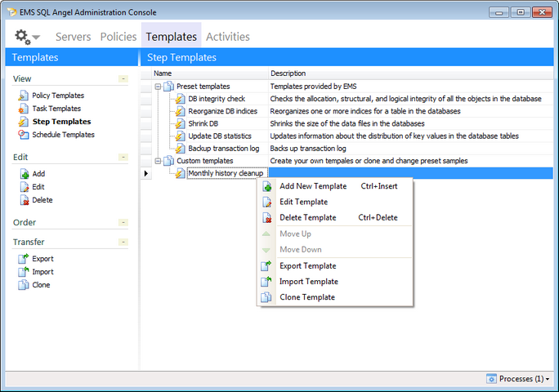Click Add New Template icon in context menu

266,186
